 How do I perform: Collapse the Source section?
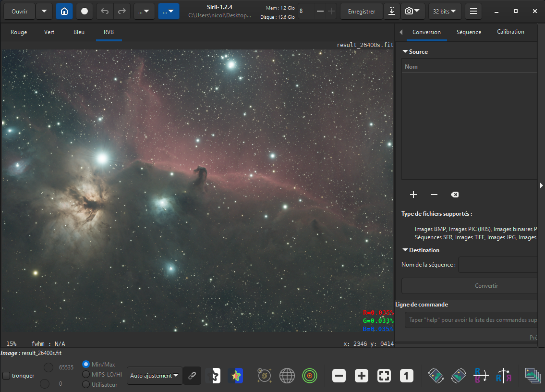pos(405,51)
